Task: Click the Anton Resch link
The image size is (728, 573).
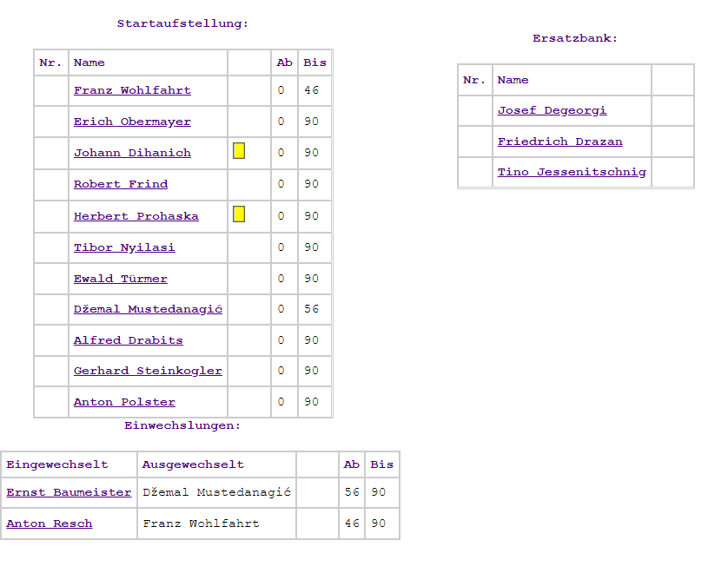Action: point(50,524)
